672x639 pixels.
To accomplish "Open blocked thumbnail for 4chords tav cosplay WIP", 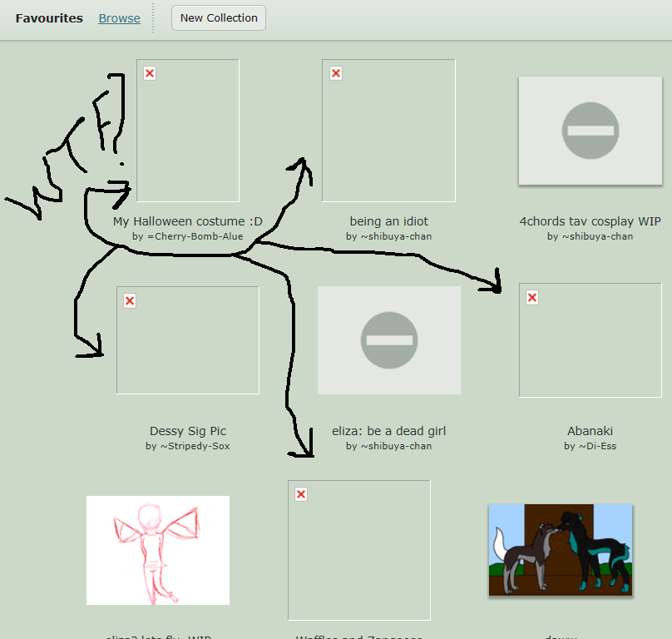I will (x=590, y=131).
